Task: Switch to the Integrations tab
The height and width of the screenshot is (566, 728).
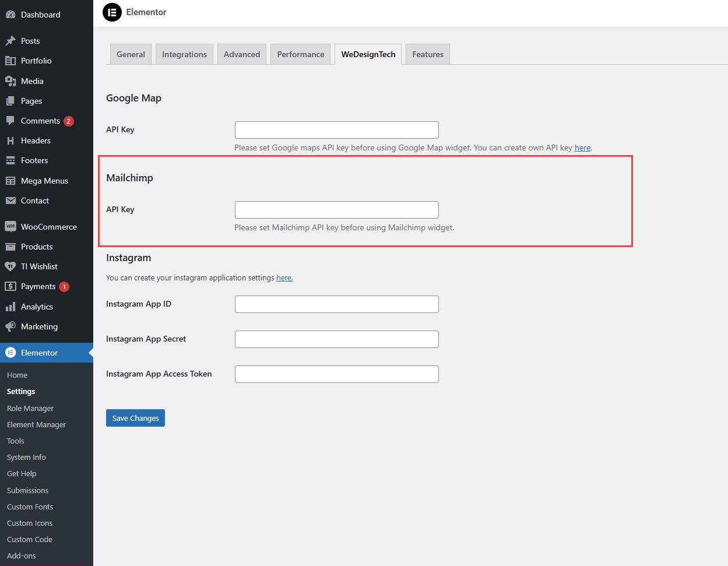Action: (x=184, y=54)
